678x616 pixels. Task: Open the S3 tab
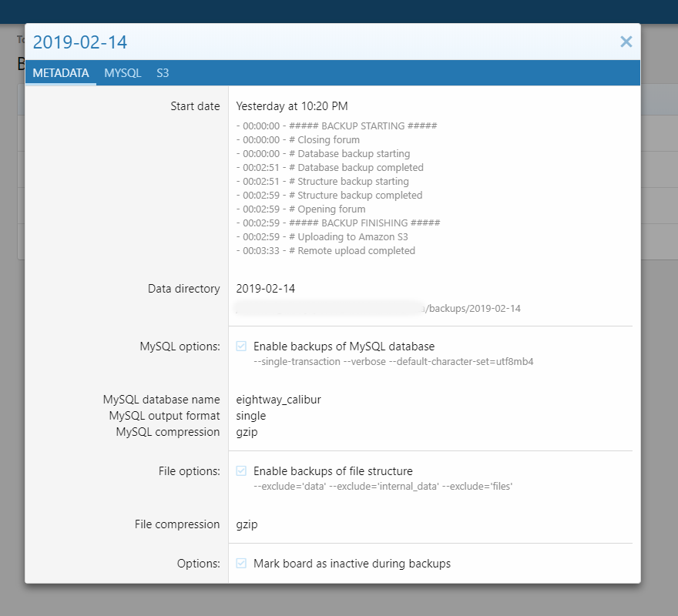tap(163, 73)
